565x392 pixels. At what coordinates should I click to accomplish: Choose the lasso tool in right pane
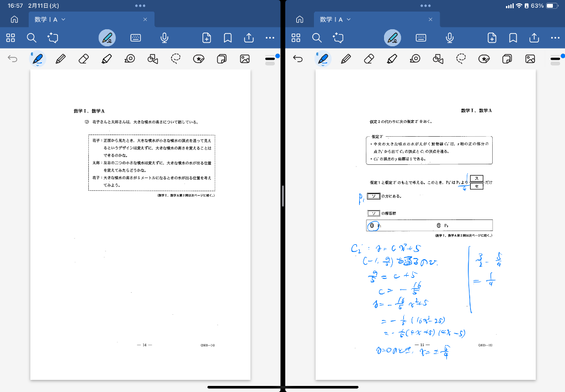(461, 59)
